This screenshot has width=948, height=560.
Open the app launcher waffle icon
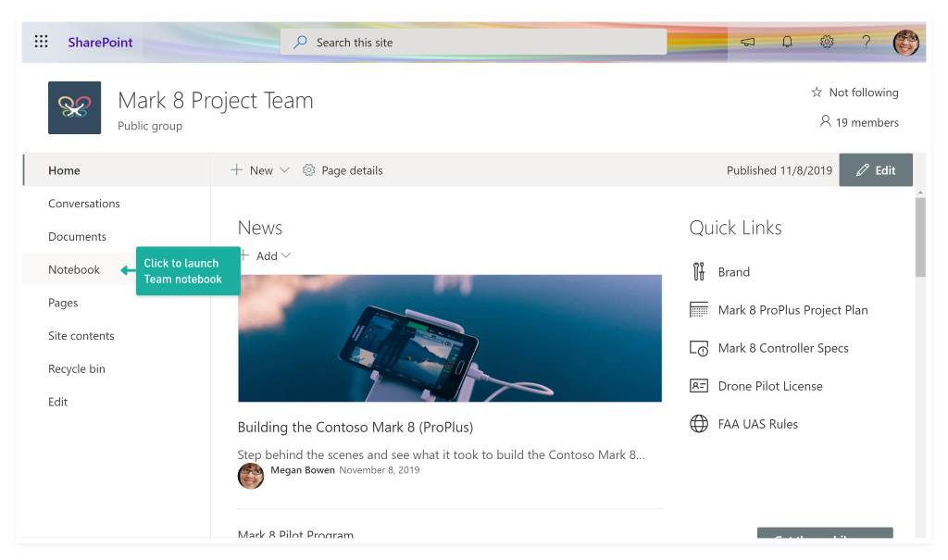tap(41, 42)
